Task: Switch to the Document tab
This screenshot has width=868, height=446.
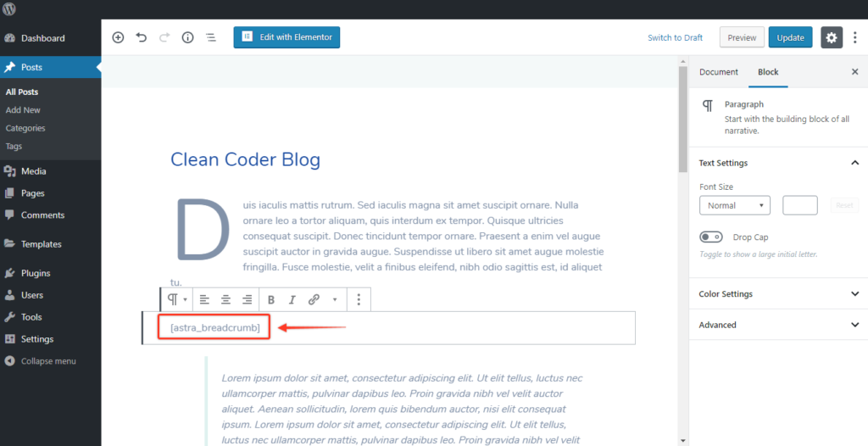Action: [718, 72]
